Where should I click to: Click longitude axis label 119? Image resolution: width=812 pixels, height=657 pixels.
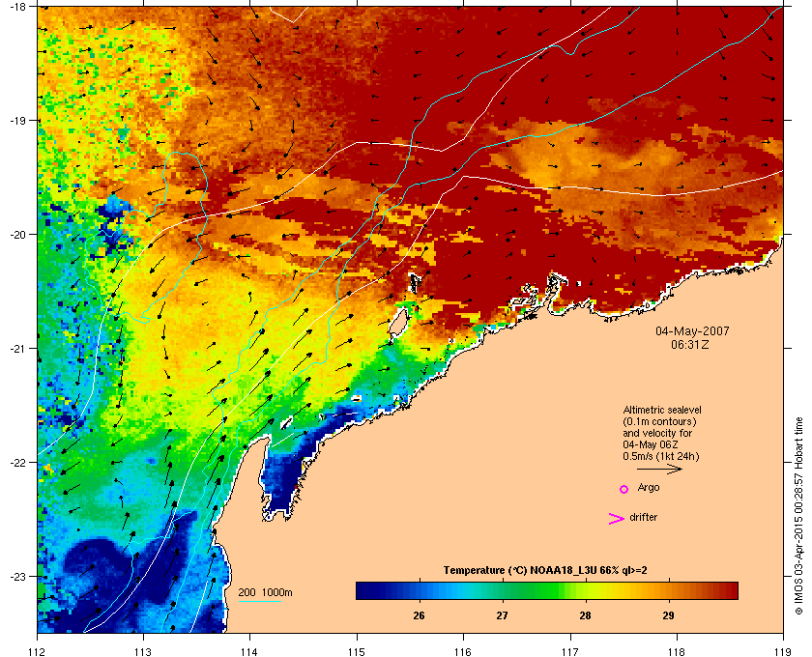click(783, 651)
